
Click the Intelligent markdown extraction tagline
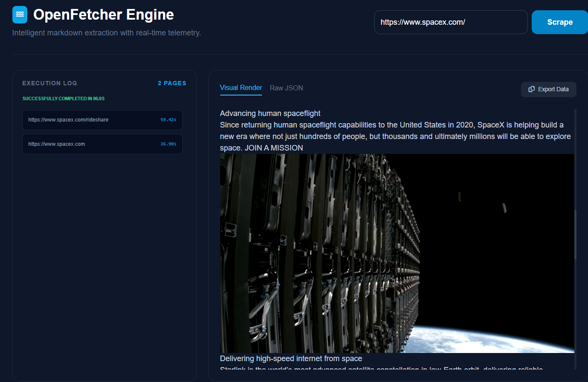107,33
